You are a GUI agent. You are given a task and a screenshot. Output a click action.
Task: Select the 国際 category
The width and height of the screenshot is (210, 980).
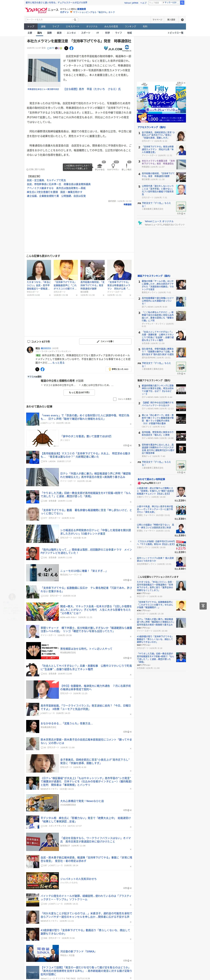pos(49,33)
